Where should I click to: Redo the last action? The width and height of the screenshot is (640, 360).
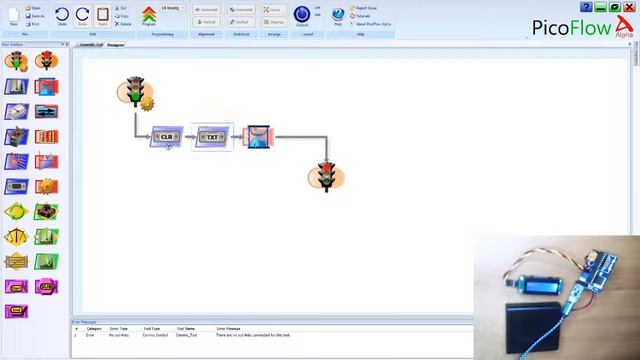[82, 16]
